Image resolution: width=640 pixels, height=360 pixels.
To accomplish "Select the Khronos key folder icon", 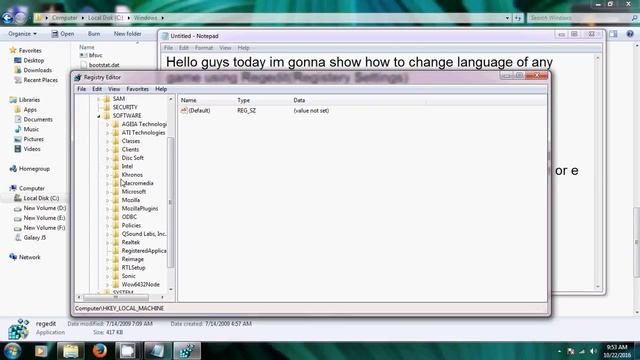I will pyautogui.click(x=116, y=175).
